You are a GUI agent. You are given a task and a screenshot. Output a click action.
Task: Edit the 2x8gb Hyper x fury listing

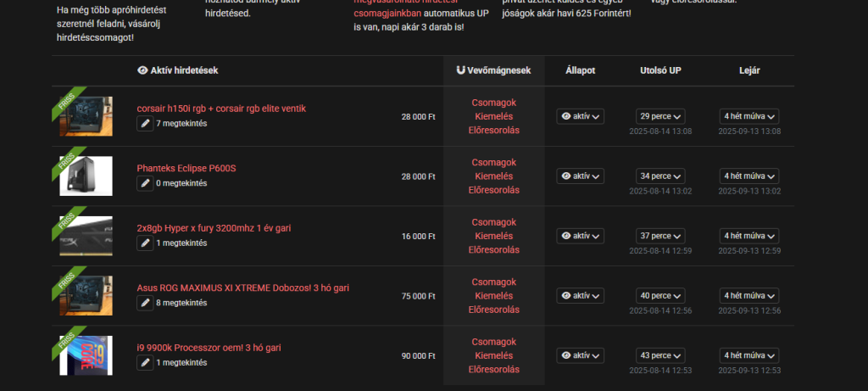[146, 243]
